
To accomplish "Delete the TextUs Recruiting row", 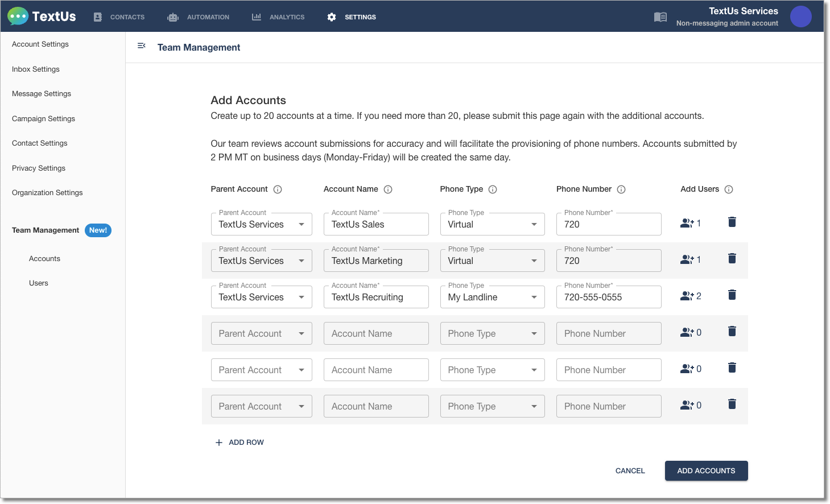I will click(x=732, y=295).
